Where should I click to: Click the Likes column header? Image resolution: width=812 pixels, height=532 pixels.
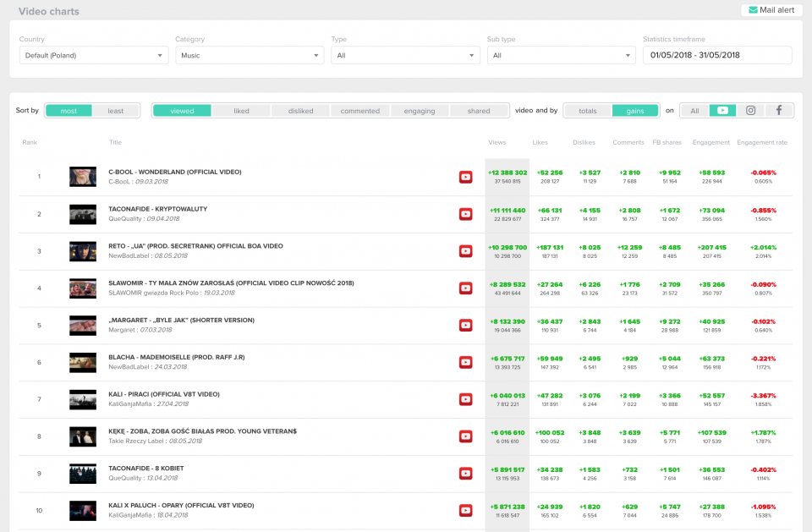(x=540, y=142)
